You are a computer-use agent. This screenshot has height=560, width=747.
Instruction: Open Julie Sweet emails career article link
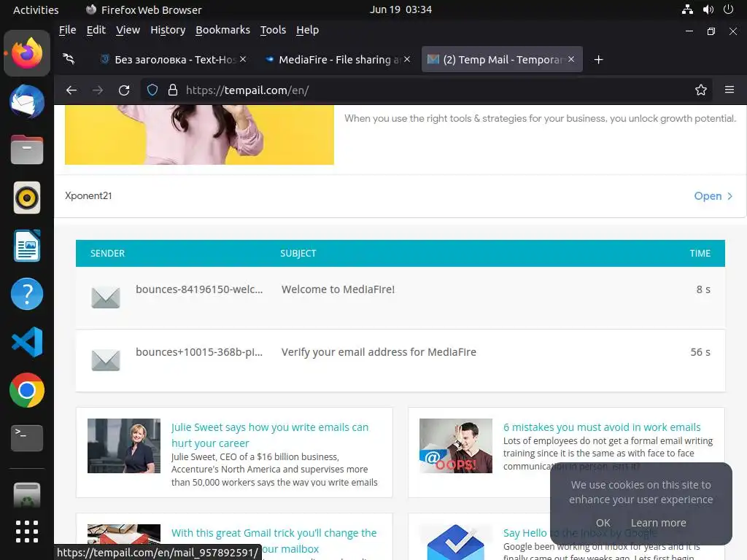[x=270, y=435]
